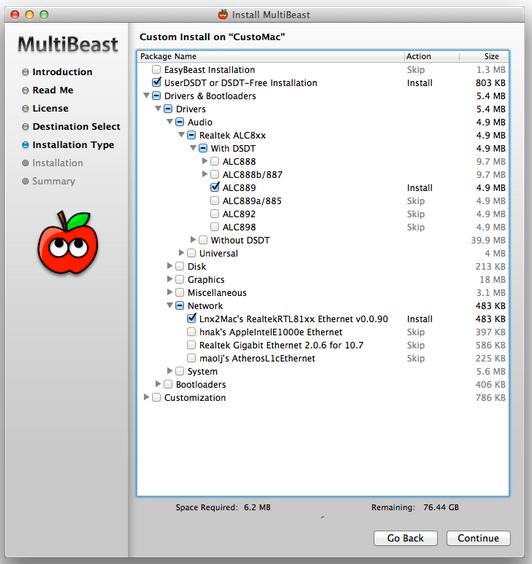Click the Read Me step bullet icon
Image resolution: width=532 pixels, height=564 pixels.
point(25,90)
